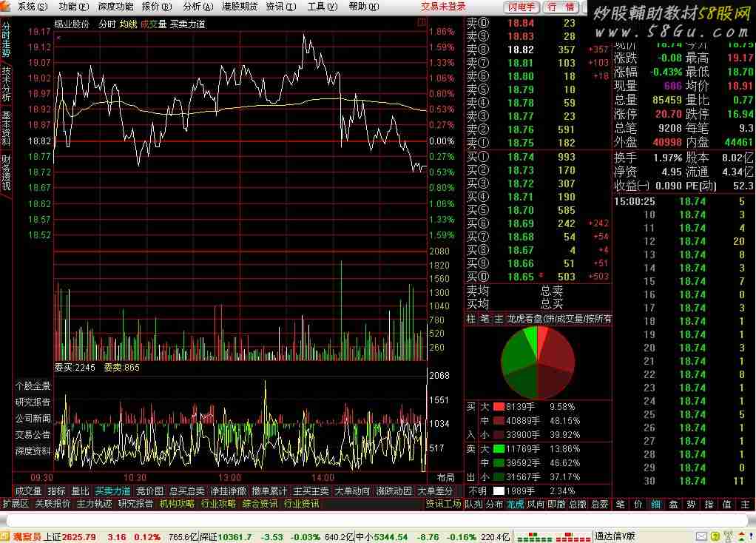Select the 指标 indicator tab

[56, 491]
